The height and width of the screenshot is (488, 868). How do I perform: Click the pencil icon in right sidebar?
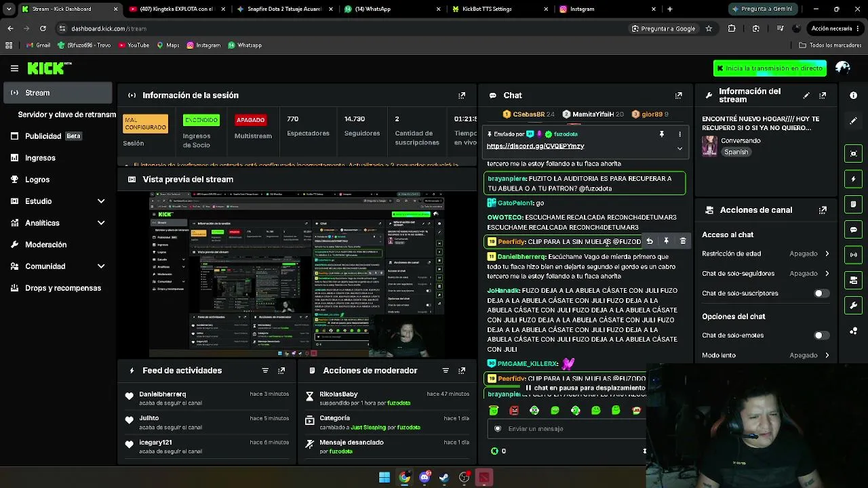(854, 121)
